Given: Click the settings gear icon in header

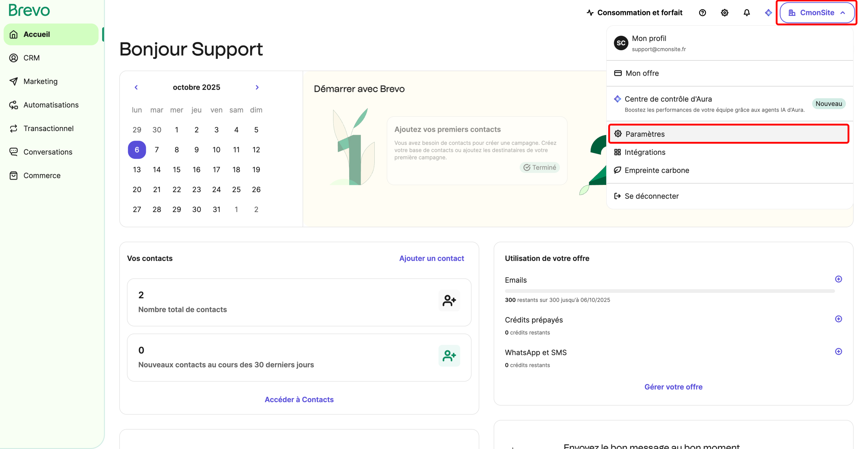Looking at the screenshot, I should point(724,13).
